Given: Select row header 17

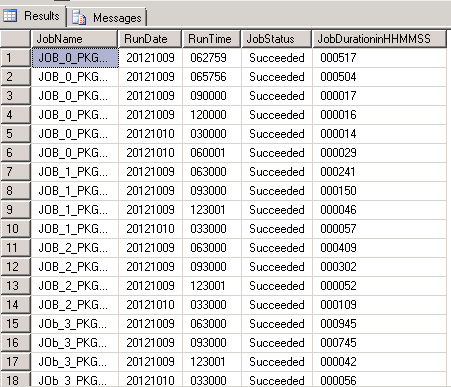Looking at the screenshot, I should pyautogui.click(x=15, y=362).
